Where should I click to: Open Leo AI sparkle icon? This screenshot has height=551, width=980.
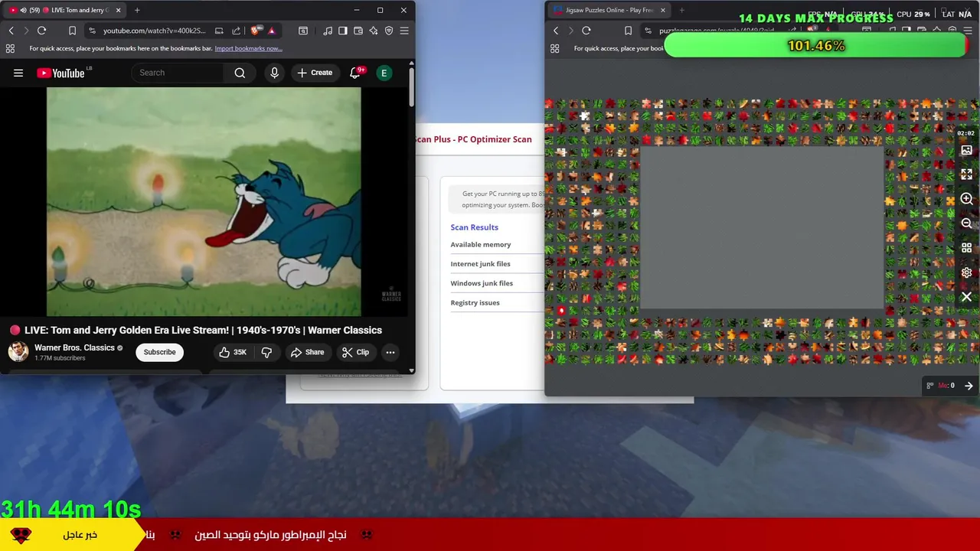click(374, 31)
